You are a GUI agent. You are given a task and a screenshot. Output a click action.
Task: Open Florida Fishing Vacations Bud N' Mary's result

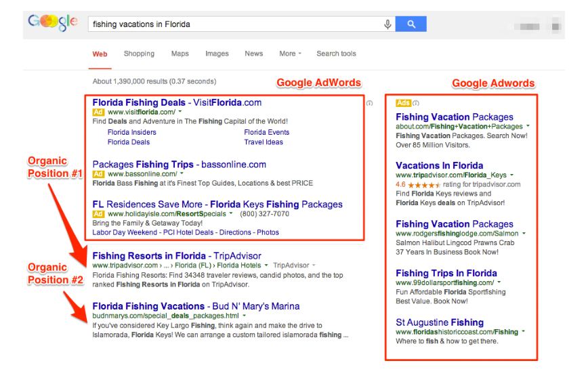click(196, 306)
